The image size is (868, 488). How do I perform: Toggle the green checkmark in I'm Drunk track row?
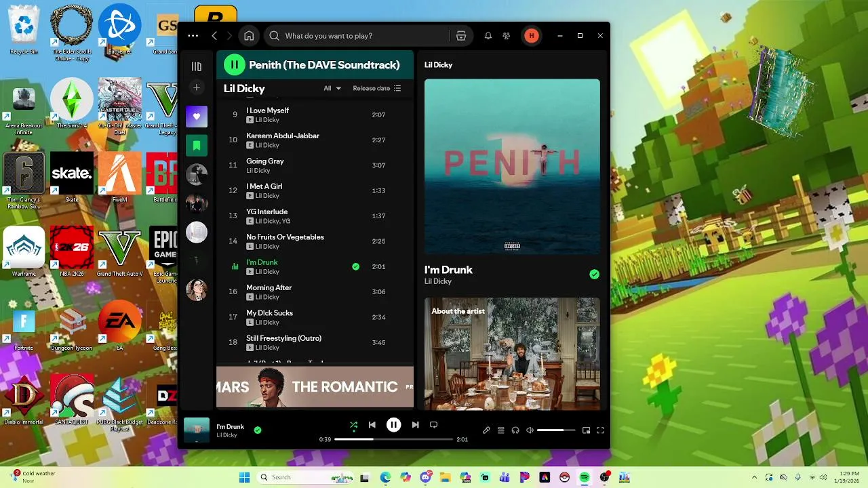[355, 266]
